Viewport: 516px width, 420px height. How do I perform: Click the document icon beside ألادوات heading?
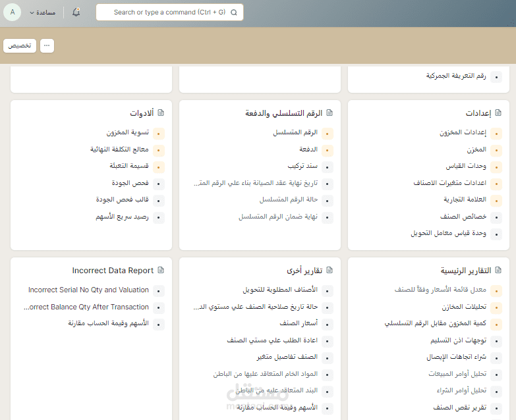coord(161,113)
